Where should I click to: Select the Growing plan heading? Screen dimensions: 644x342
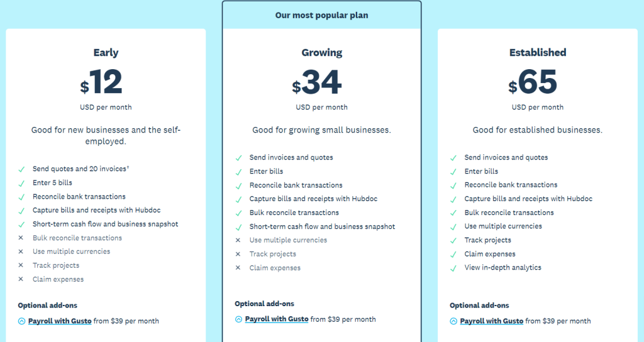point(321,53)
